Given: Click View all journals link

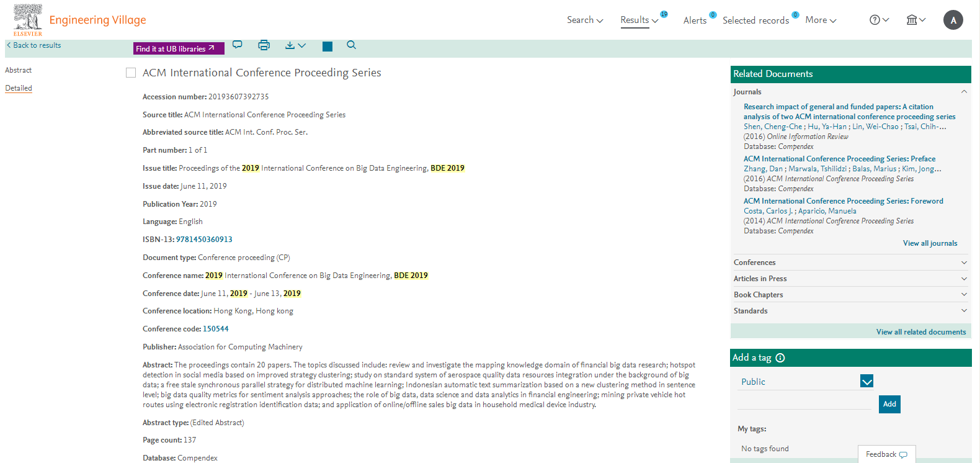Looking at the screenshot, I should click(x=930, y=243).
